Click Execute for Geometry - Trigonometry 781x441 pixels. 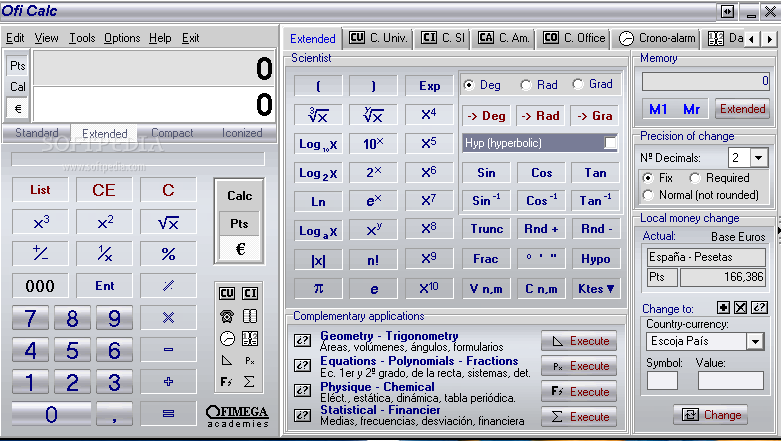[x=579, y=341]
